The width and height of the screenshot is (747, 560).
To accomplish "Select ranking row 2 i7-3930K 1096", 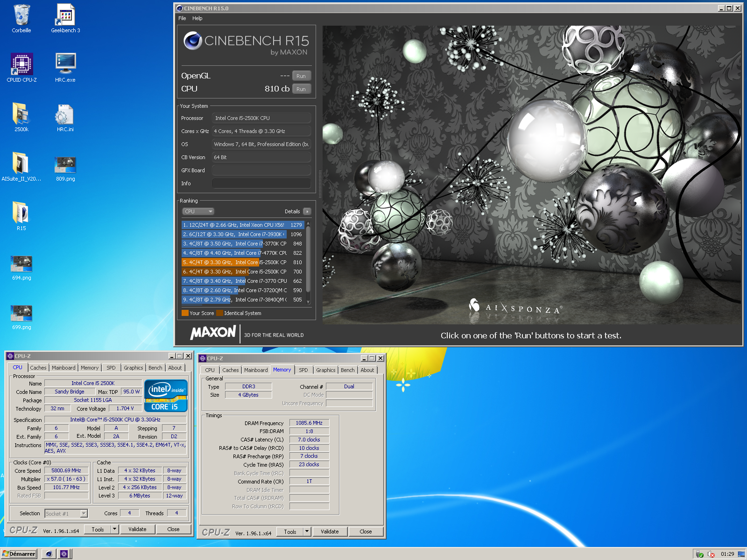I will pyautogui.click(x=243, y=234).
